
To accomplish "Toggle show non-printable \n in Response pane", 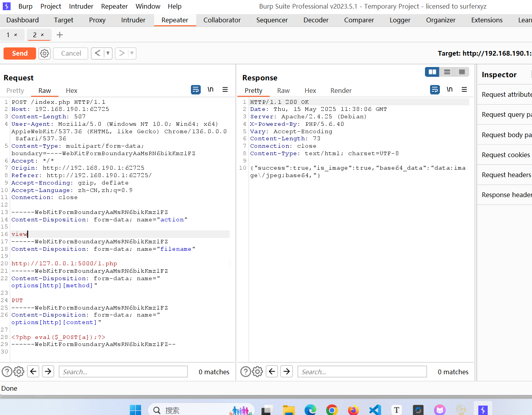I will click(450, 90).
